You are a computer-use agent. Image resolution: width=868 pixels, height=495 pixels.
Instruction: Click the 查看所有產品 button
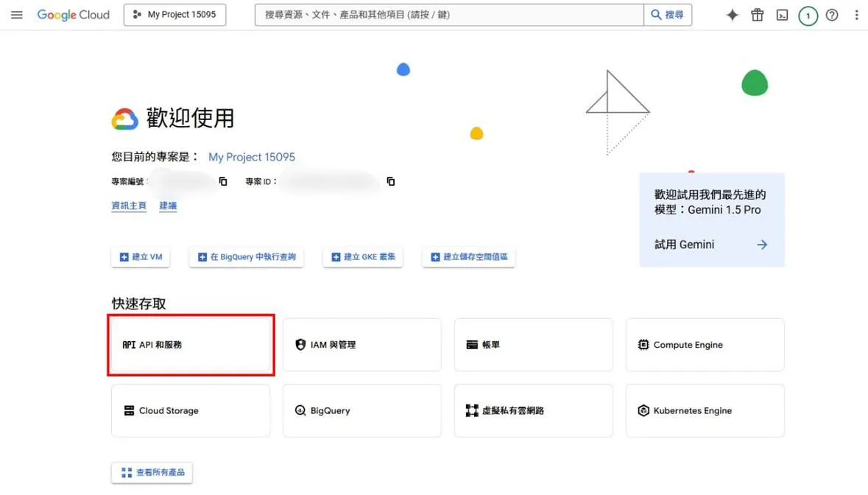click(x=152, y=473)
